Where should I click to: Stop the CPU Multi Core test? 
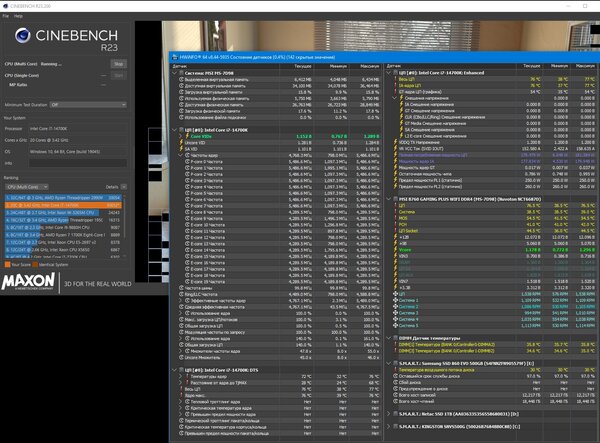(119, 64)
